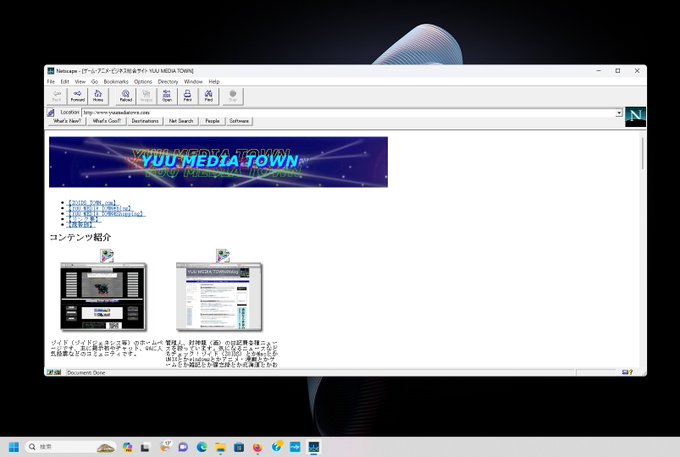Open File Explorer from the taskbar
Image resolution: width=680 pixels, height=457 pixels.
pos(220,447)
